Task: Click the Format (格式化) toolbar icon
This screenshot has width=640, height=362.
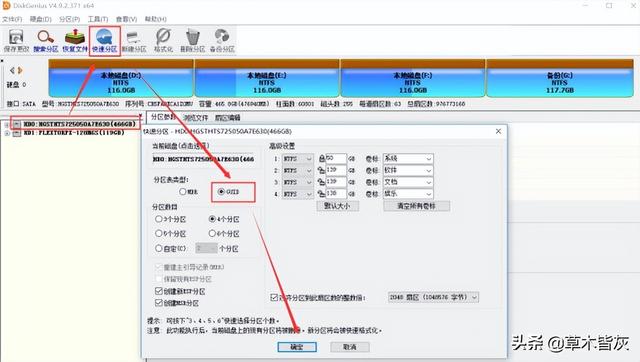Action: click(163, 40)
